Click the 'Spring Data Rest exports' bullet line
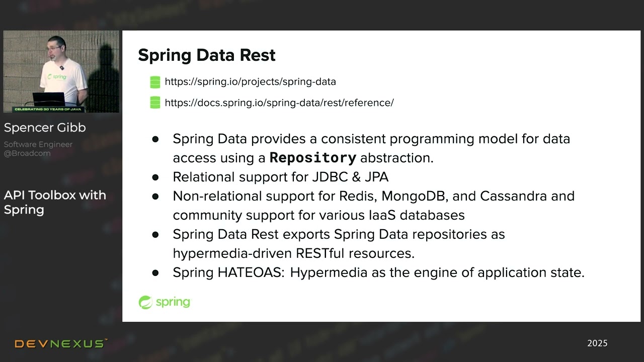 click(x=339, y=234)
